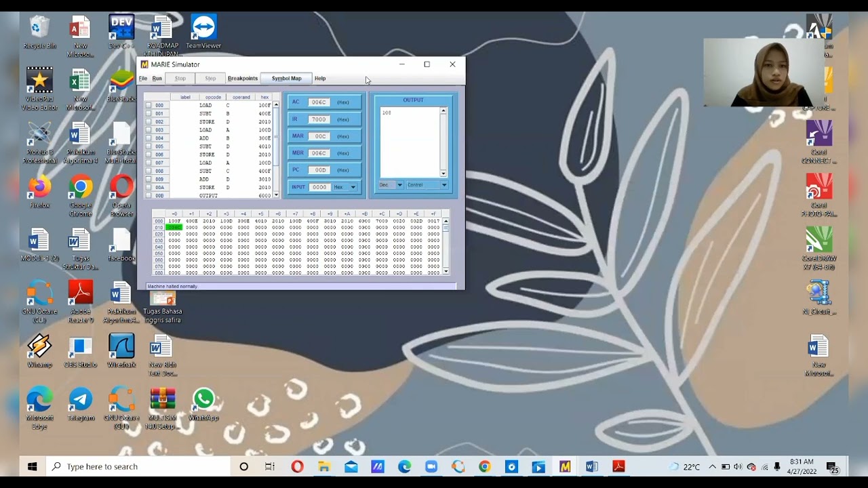868x488 pixels.
Task: Toggle breakpoint checkbox at address 002
Action: [149, 122]
